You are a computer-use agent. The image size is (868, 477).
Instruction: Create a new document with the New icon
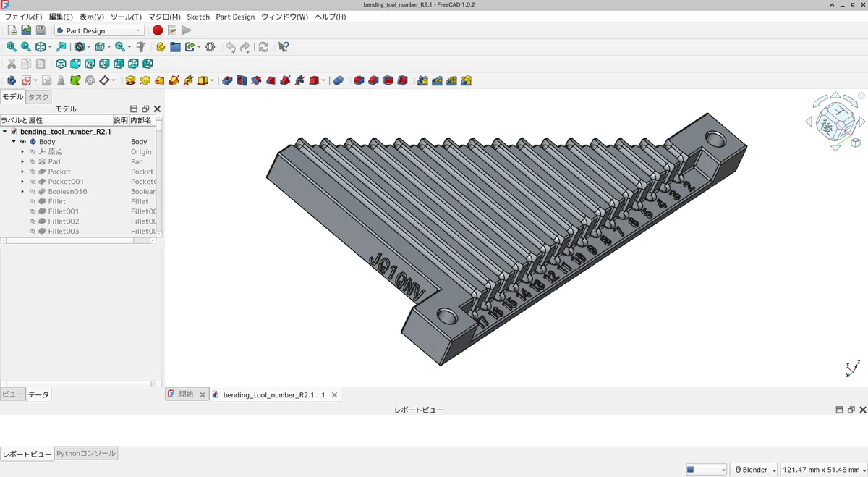[x=12, y=30]
